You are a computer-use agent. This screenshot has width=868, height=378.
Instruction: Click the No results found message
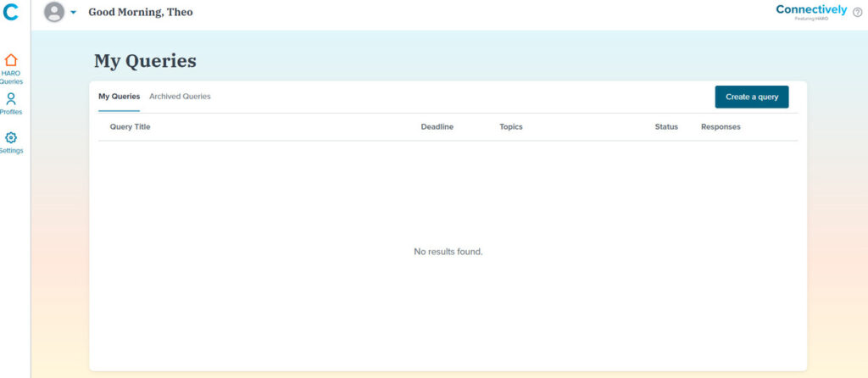tap(448, 252)
